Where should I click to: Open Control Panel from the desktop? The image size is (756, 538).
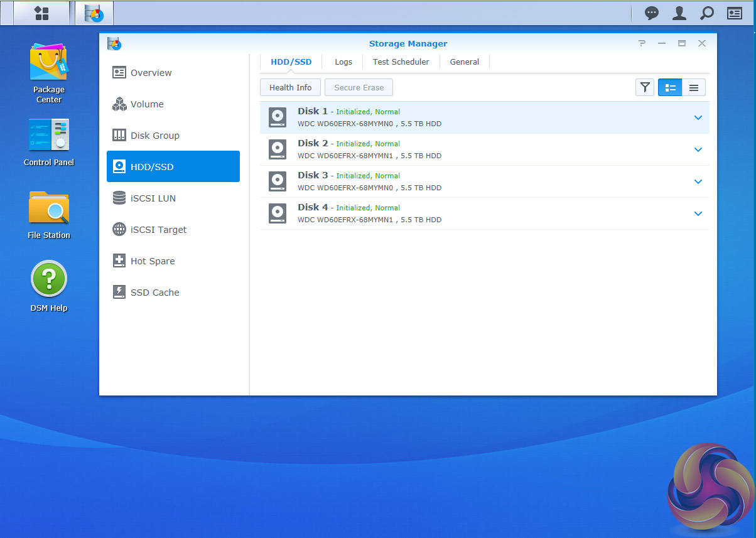tap(49, 136)
